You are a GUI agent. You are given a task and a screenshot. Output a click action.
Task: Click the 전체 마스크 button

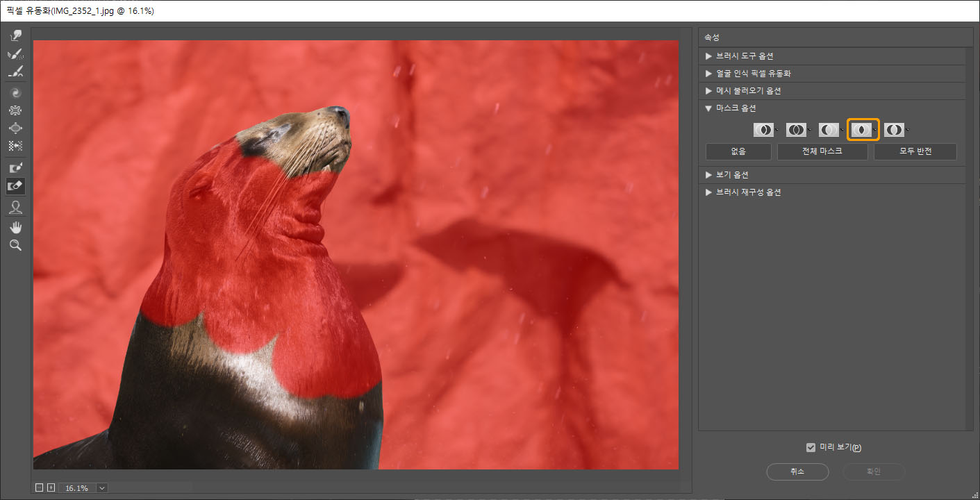(x=822, y=151)
